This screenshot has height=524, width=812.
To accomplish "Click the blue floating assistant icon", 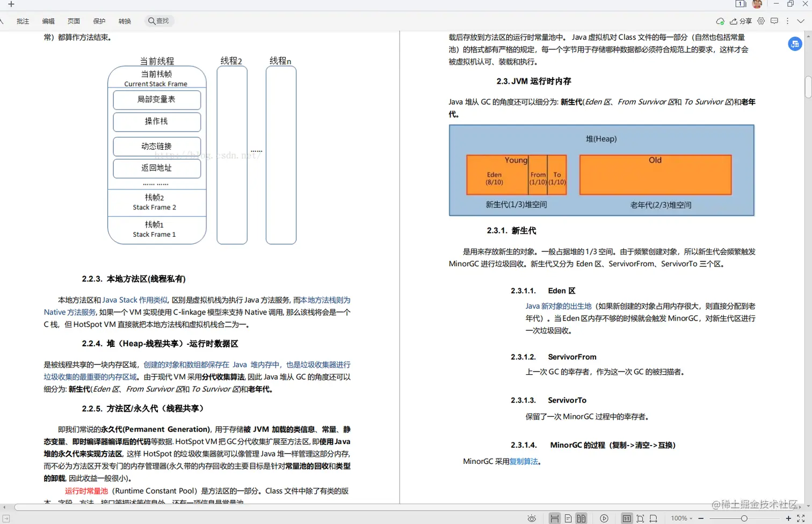I will (795, 44).
